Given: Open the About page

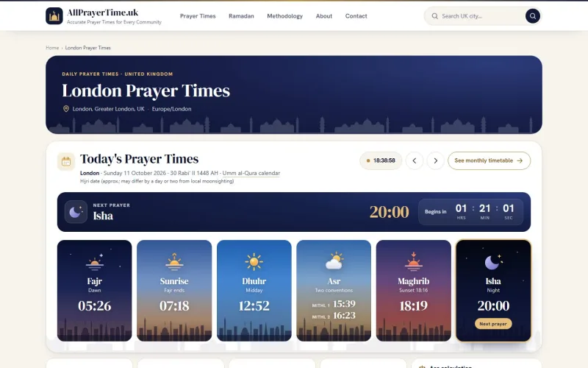Looking at the screenshot, I should (x=323, y=16).
